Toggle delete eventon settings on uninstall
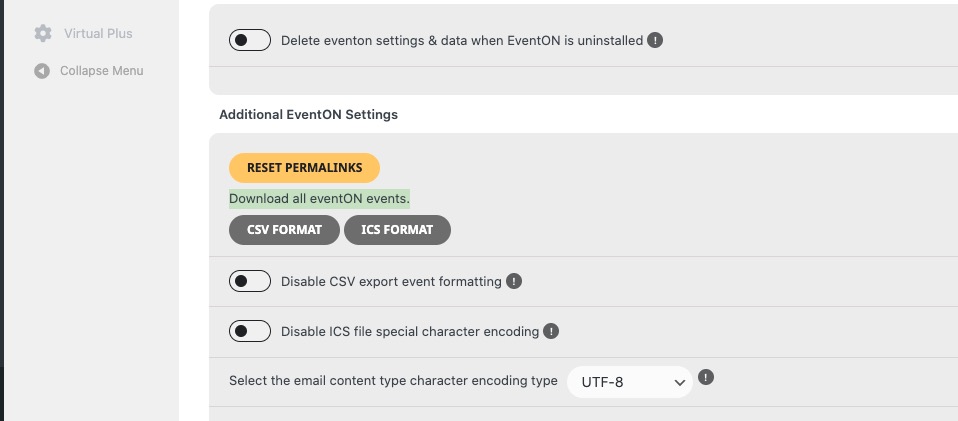958x421 pixels. pos(250,40)
